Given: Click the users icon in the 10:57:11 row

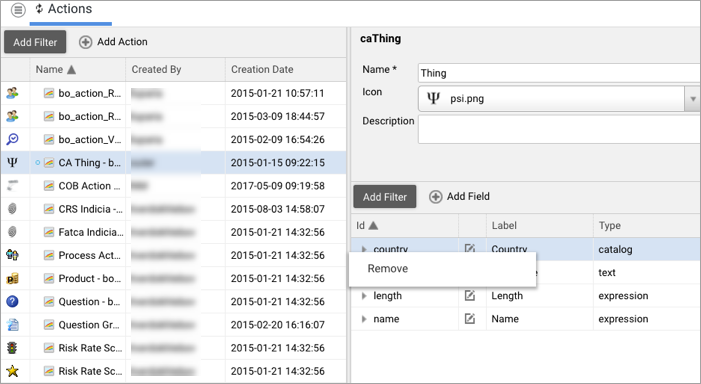Looking at the screenshot, I should 13,93.
